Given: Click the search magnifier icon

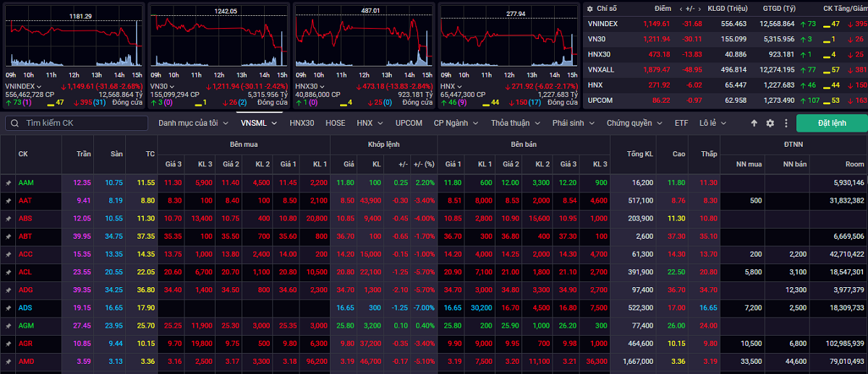Looking at the screenshot, I should [x=14, y=123].
